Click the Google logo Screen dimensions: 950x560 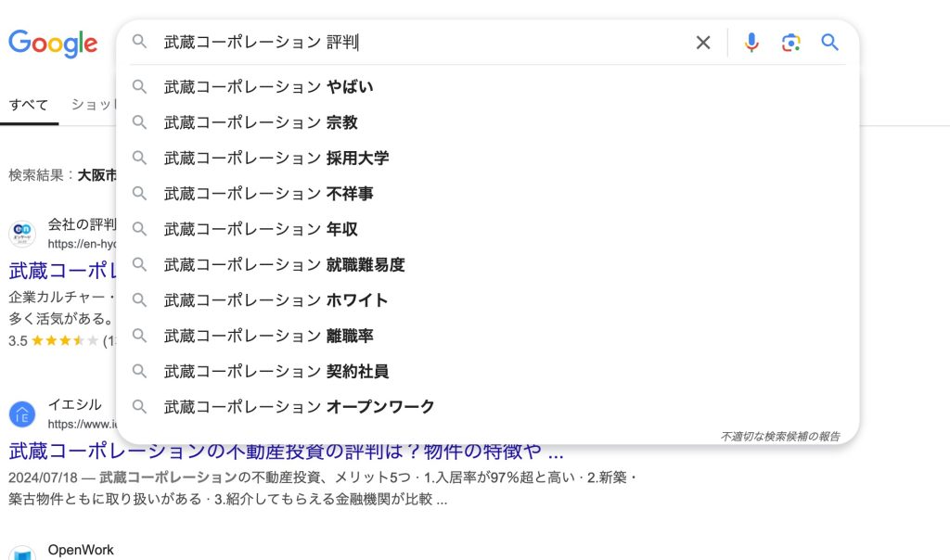pos(53,44)
